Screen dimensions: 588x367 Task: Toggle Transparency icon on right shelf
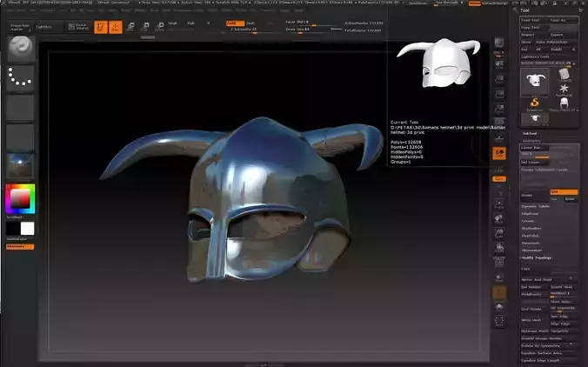(x=499, y=277)
